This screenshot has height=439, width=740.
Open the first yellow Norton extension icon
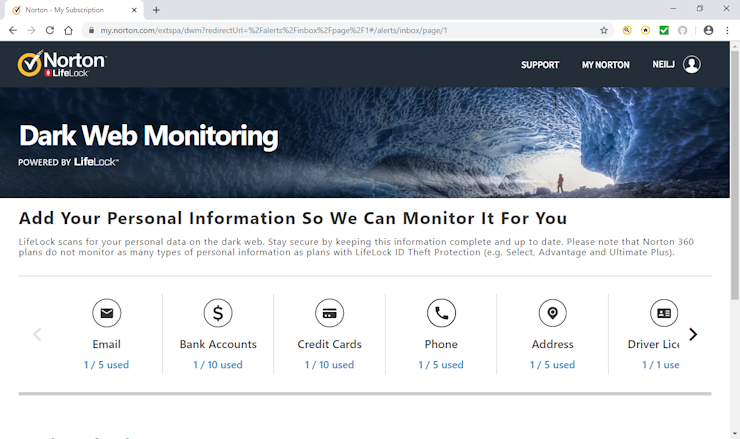[627, 30]
